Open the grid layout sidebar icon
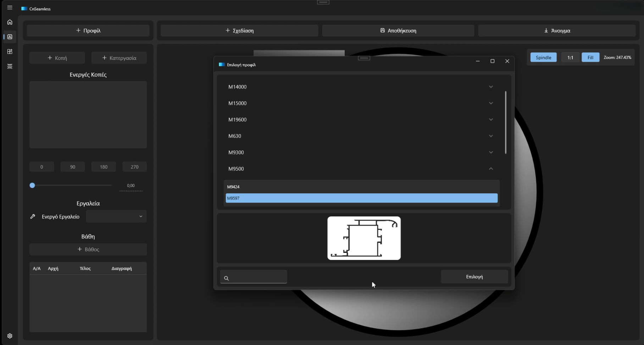Image resolution: width=644 pixels, height=345 pixels. (x=10, y=52)
